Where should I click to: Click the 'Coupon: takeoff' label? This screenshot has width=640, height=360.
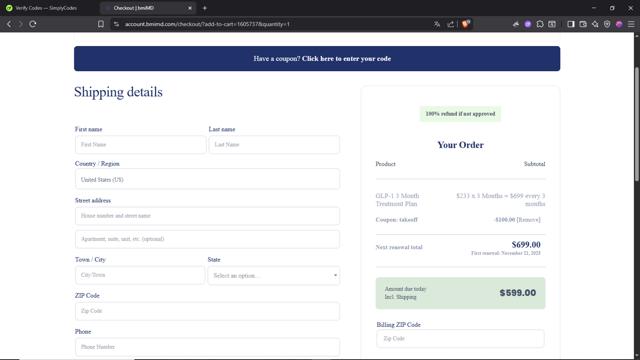[396, 220]
